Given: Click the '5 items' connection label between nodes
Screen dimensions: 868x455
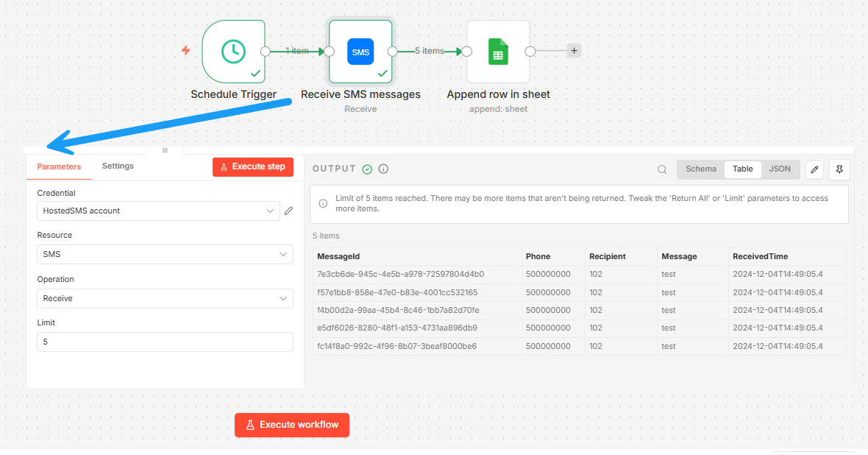Looking at the screenshot, I should [x=430, y=51].
